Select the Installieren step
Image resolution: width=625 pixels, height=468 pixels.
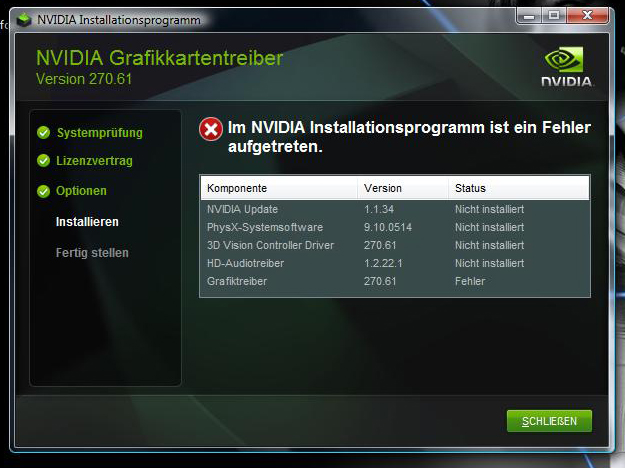pos(87,222)
